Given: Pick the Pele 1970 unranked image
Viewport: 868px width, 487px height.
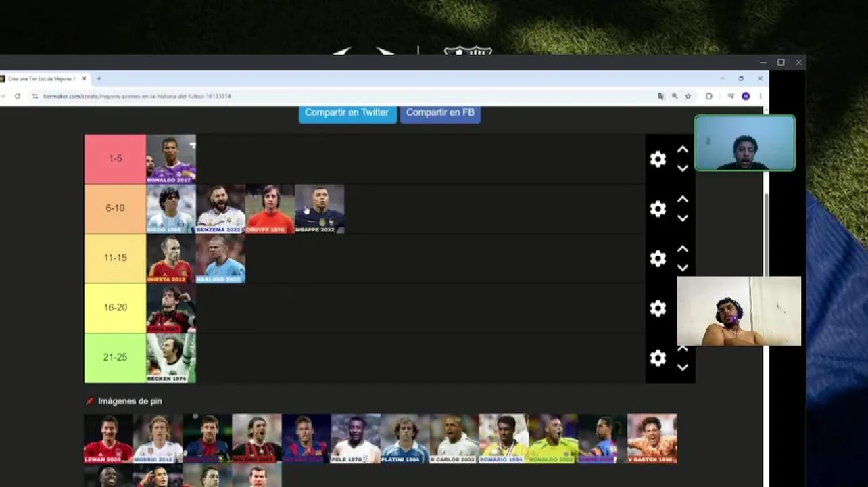Looking at the screenshot, I should (x=356, y=438).
